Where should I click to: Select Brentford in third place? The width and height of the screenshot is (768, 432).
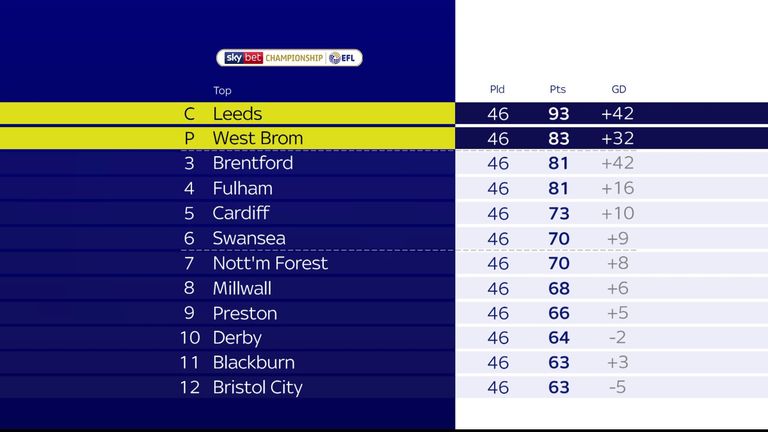tap(253, 163)
